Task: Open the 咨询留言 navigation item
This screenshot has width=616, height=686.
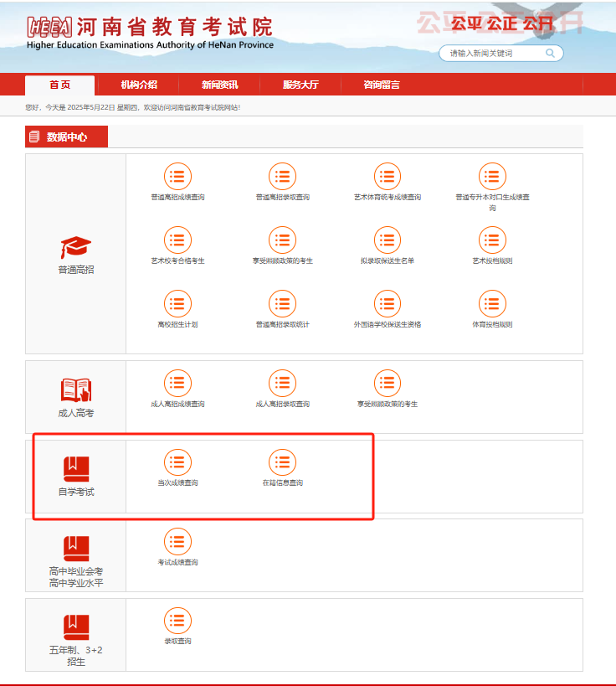Action: pyautogui.click(x=381, y=85)
